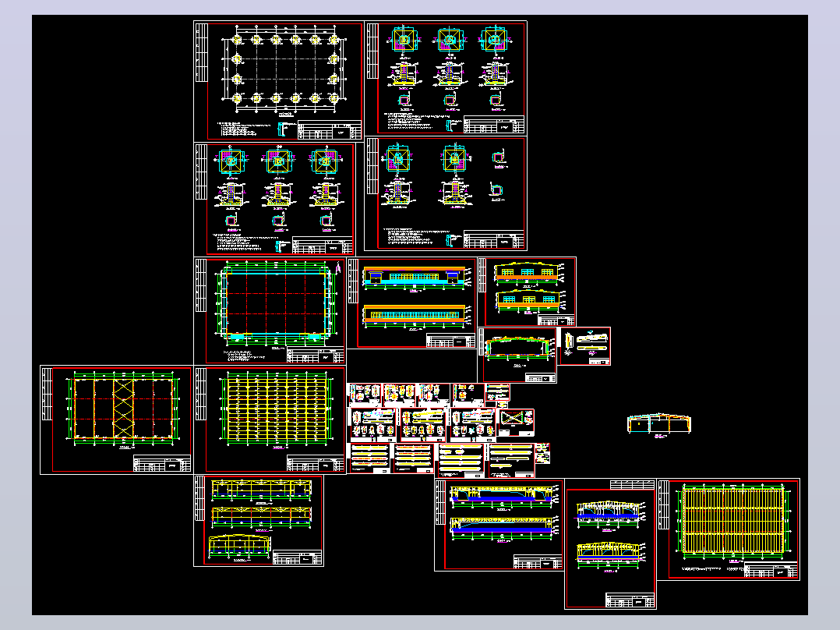Select the foundation plan sheet with white column grid
This screenshot has height=630, width=840.
(x=279, y=81)
